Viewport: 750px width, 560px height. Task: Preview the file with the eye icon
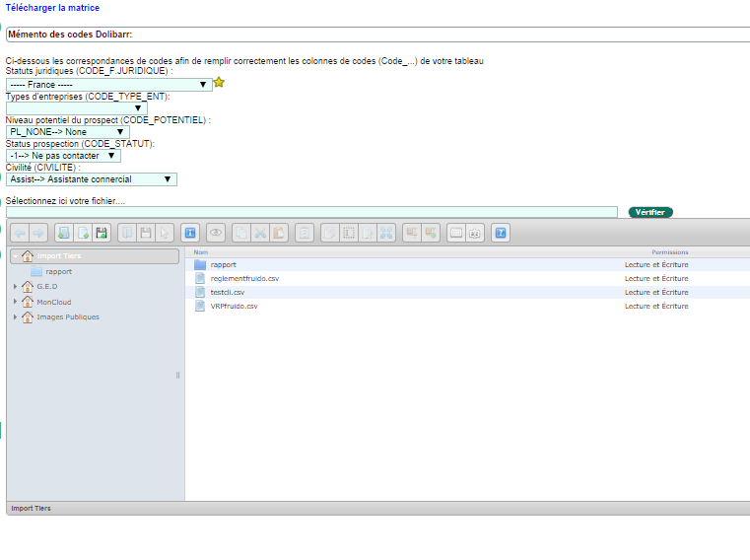pos(216,233)
